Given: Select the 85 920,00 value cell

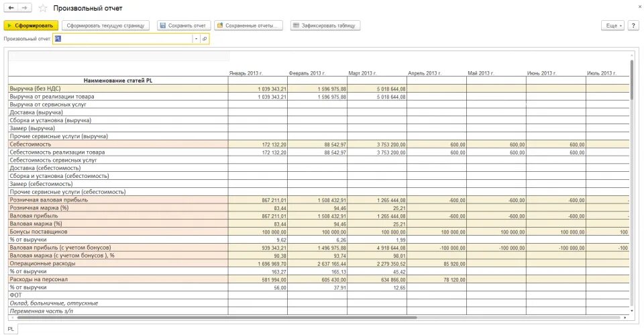Looking at the screenshot, I should (436, 264).
